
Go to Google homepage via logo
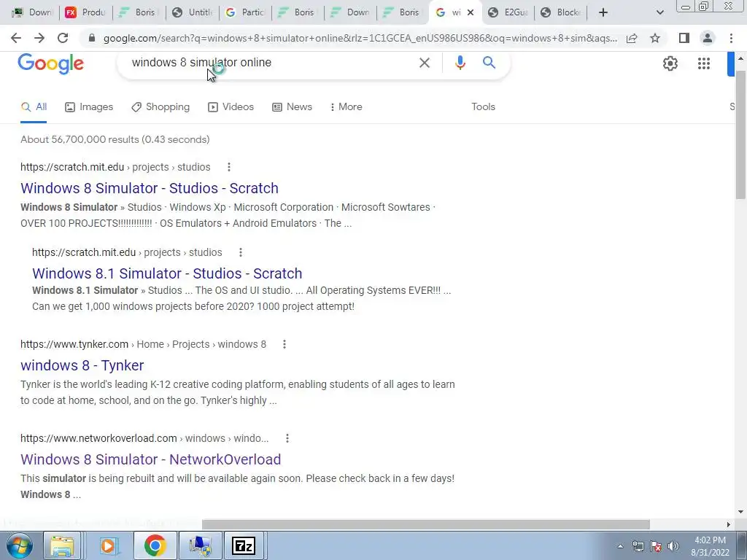pyautogui.click(x=50, y=64)
